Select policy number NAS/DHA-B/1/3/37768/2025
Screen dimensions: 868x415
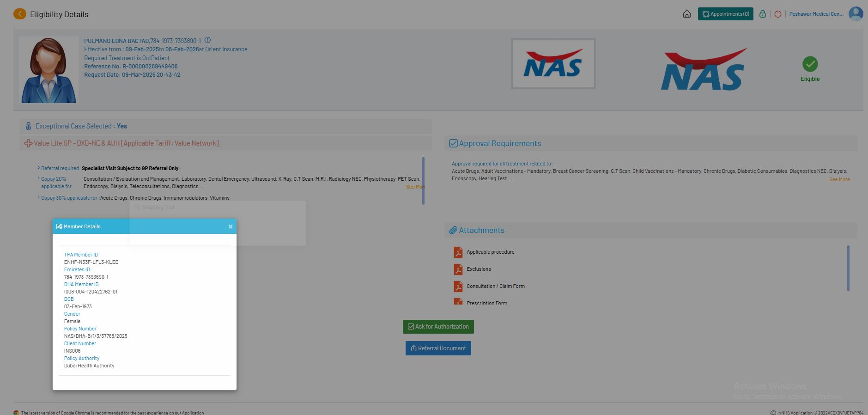coord(96,336)
